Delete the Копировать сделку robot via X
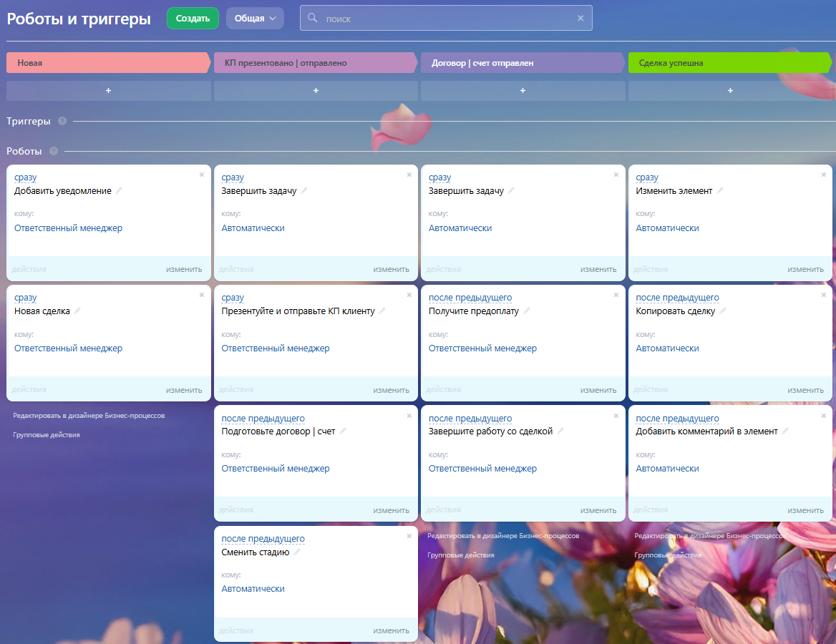Image resolution: width=836 pixels, height=644 pixels. (823, 295)
